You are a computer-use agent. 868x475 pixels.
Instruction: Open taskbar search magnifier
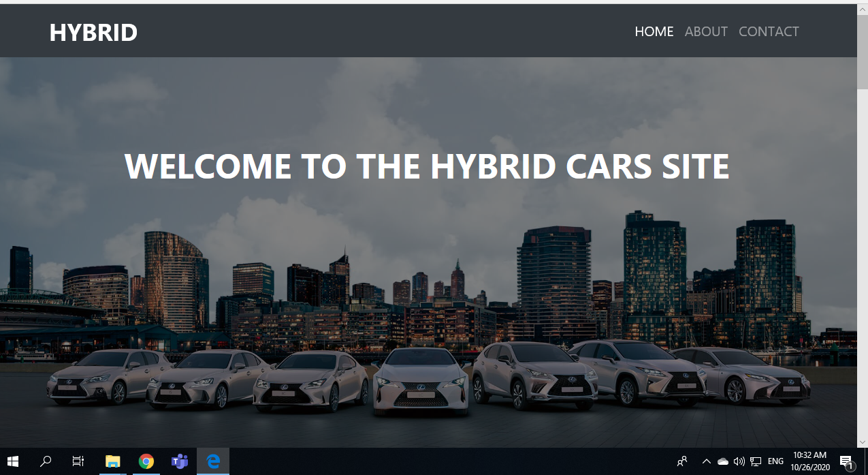(x=46, y=461)
